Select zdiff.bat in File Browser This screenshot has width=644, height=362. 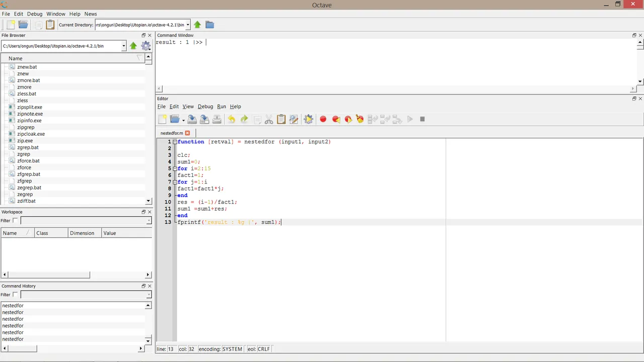coord(26,201)
